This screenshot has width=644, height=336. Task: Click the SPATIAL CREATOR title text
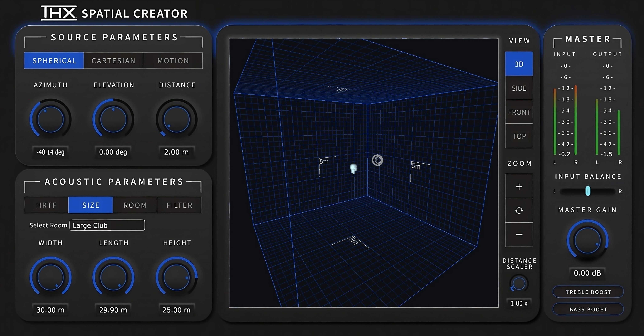tap(135, 14)
